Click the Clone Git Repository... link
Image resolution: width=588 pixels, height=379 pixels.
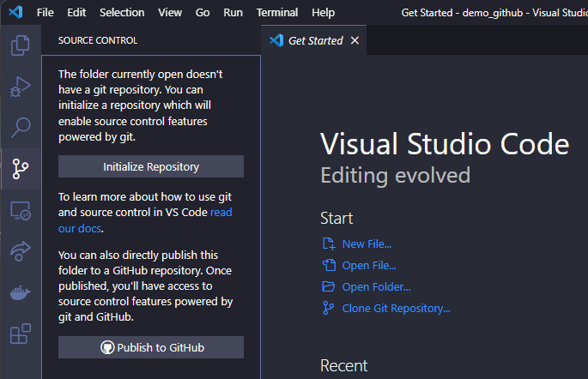click(396, 308)
